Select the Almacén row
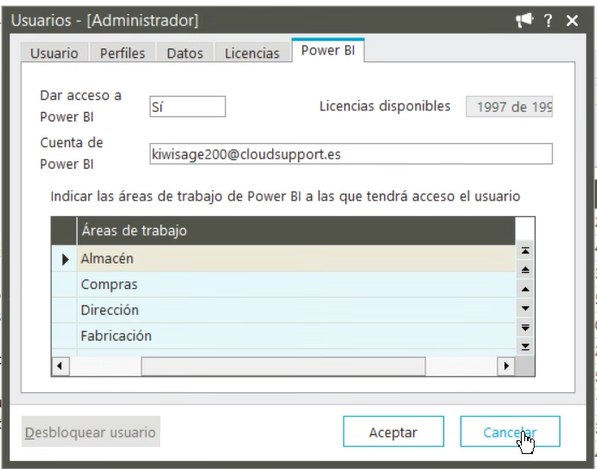This screenshot has width=597, height=469. click(296, 258)
